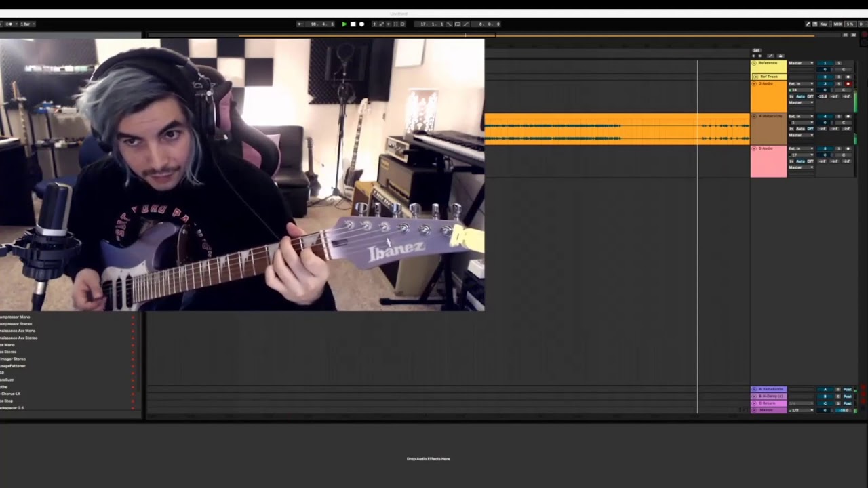
Task: Toggle track activator 2 on Ref Track
Action: (x=825, y=77)
